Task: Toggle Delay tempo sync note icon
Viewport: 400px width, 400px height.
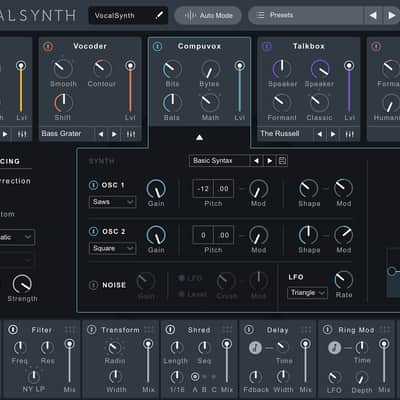Action: [x=255, y=348]
